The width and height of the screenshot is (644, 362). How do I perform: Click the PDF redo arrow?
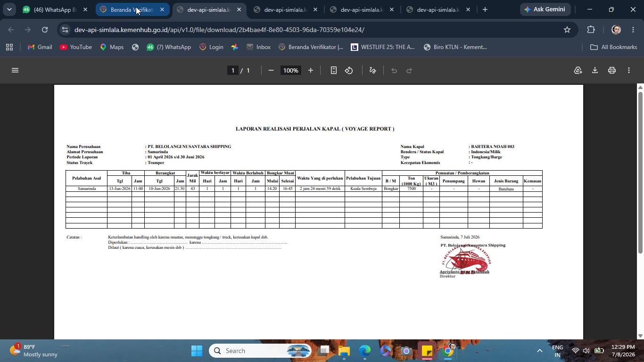tap(409, 70)
